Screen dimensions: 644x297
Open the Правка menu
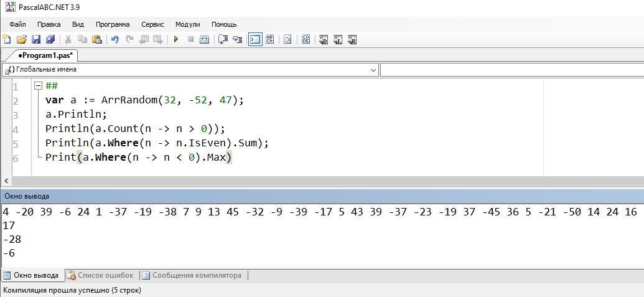point(49,24)
